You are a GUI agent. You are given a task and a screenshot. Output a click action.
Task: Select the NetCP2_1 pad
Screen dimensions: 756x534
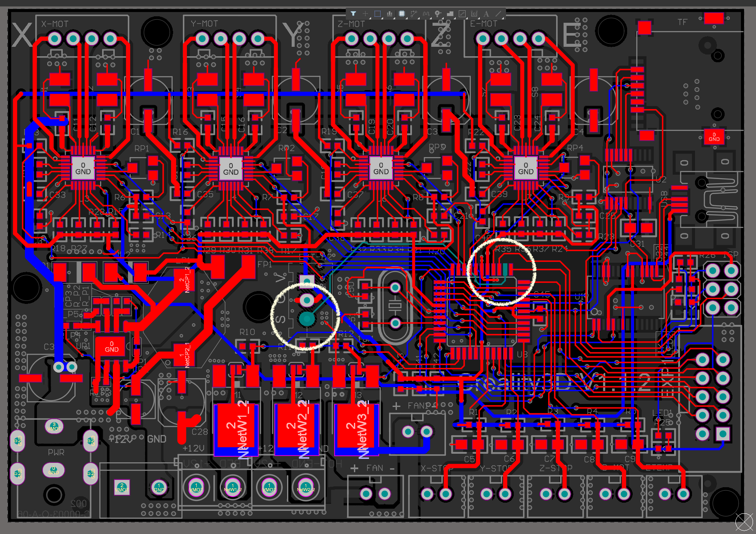(x=184, y=355)
